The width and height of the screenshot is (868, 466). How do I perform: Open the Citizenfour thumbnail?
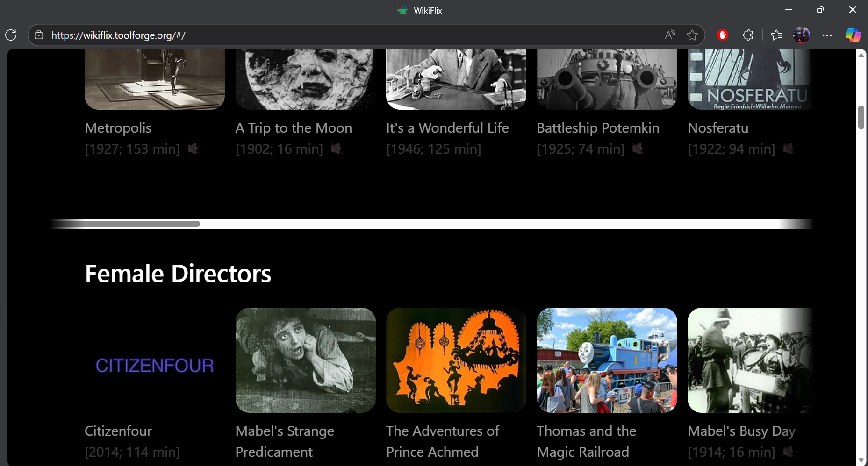point(155,360)
